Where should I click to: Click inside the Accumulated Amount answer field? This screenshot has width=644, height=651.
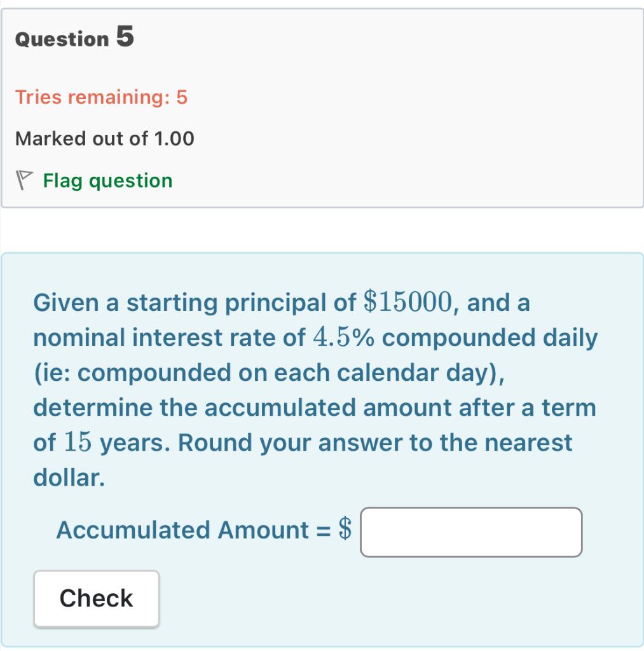click(472, 531)
